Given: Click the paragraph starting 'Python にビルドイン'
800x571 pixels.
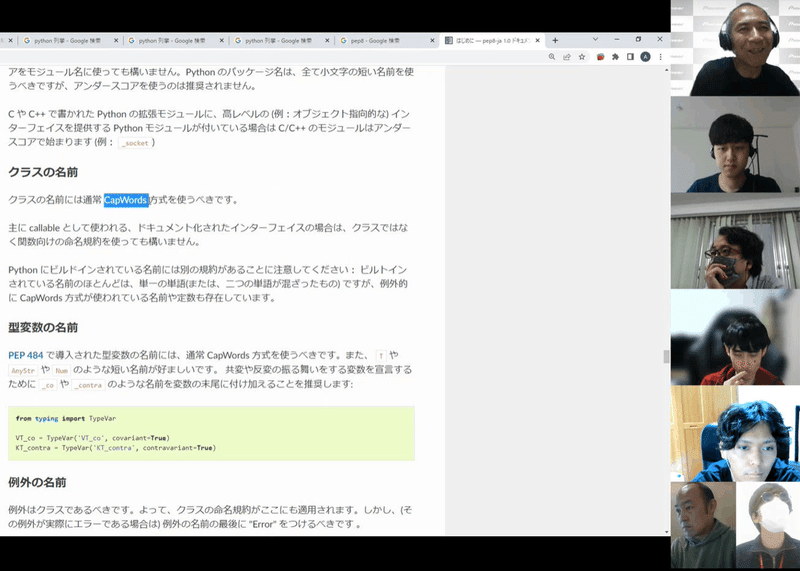Looking at the screenshot, I should (208, 284).
